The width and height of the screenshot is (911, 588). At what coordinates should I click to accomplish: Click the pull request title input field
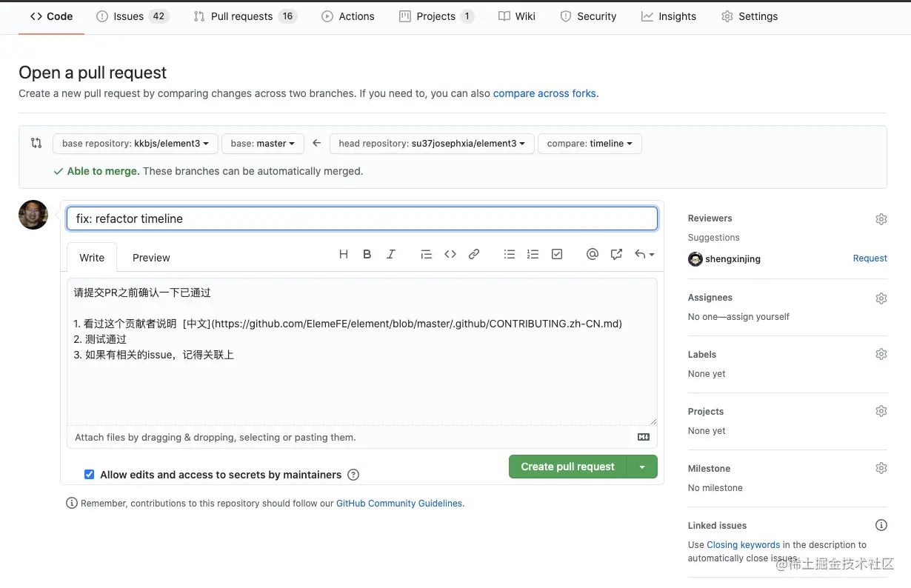coord(362,218)
